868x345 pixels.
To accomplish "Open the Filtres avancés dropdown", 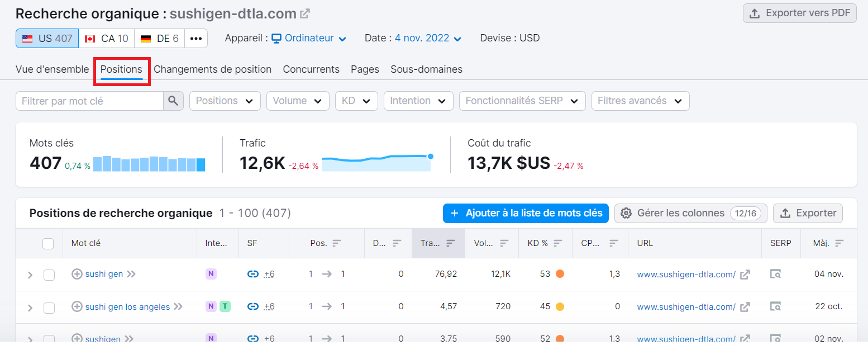I will [x=641, y=101].
